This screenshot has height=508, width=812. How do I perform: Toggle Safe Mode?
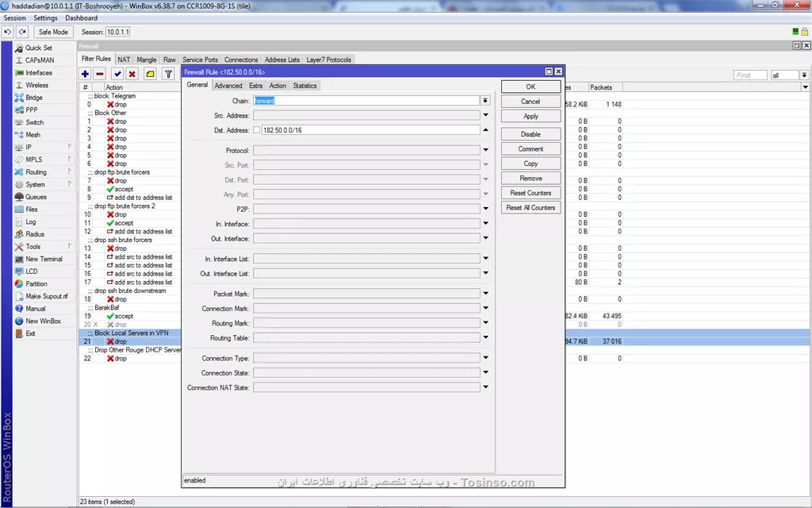pos(53,32)
